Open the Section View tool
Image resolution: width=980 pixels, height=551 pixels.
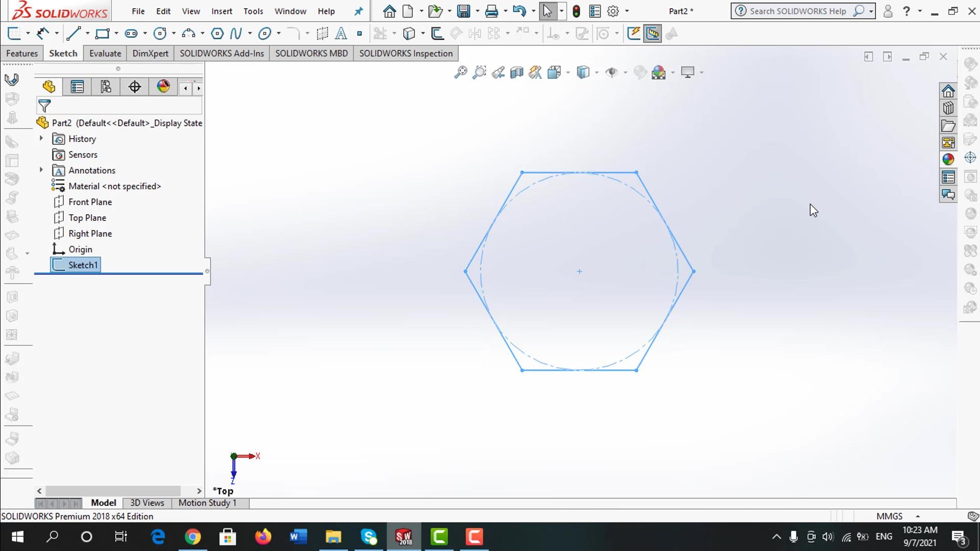(x=517, y=72)
